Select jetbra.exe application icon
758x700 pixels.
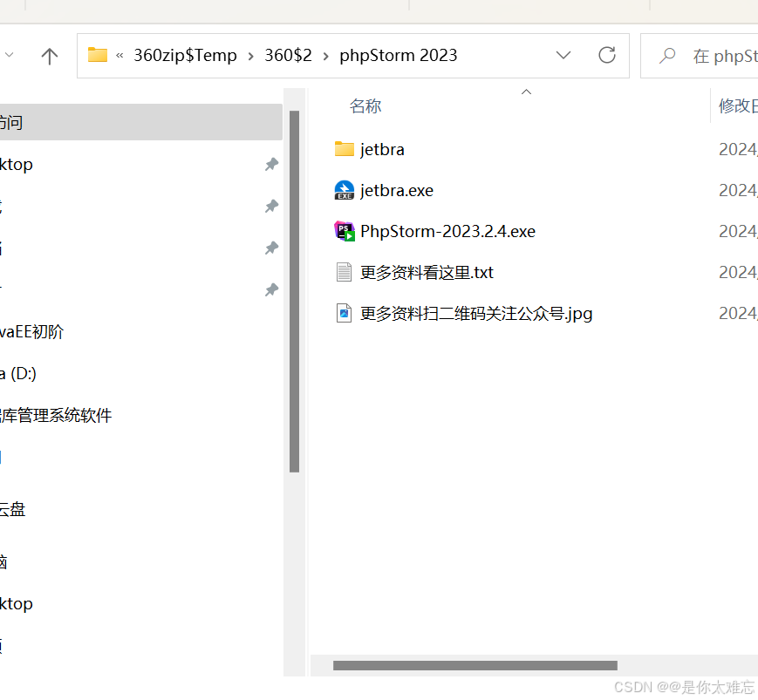[x=345, y=190]
